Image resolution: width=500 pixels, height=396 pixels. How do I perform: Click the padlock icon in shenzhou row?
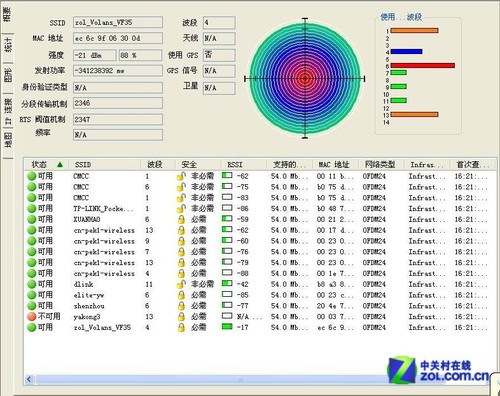click(x=181, y=306)
